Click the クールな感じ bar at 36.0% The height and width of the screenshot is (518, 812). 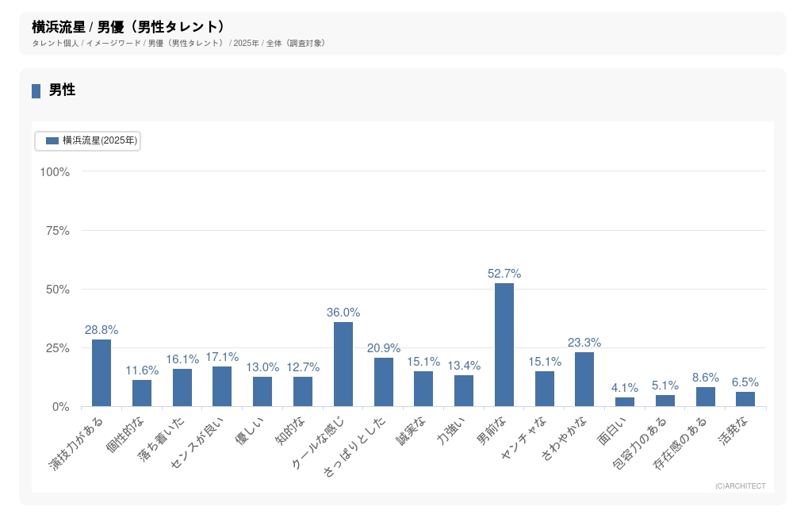(343, 364)
